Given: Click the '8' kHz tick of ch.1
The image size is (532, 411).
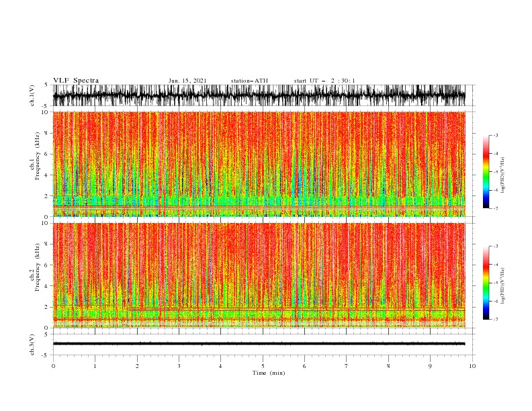Looking at the screenshot, I should (46, 133).
